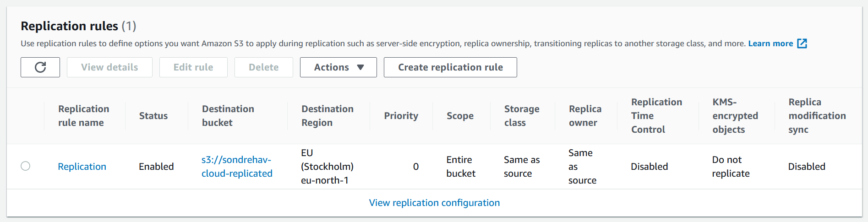
Task: Click the Destination bucket column header
Action: click(228, 116)
